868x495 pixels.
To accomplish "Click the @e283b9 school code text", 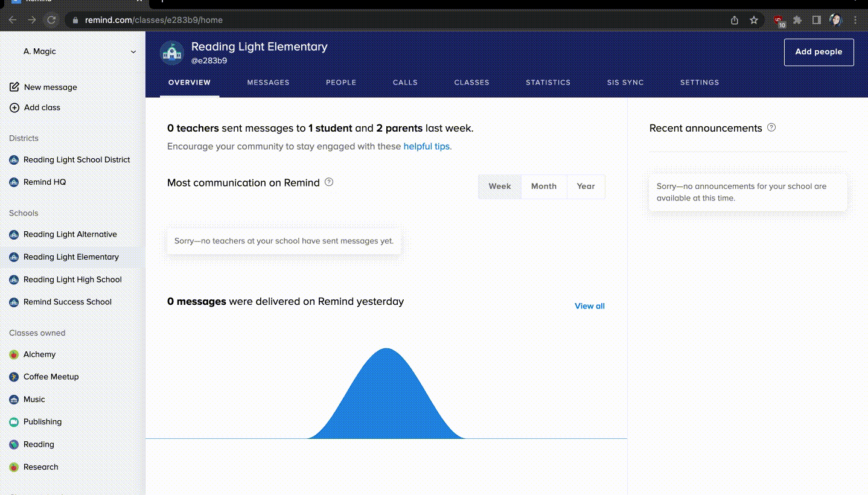I will (x=209, y=61).
